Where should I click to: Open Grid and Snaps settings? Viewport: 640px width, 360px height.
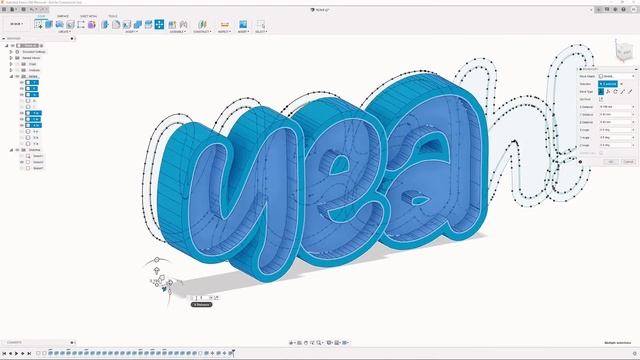[x=338, y=343]
